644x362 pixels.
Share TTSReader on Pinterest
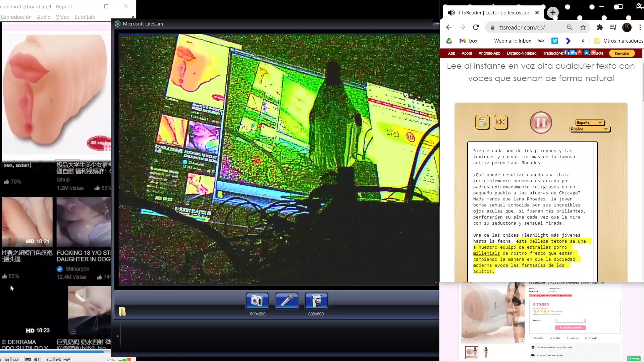point(579,52)
